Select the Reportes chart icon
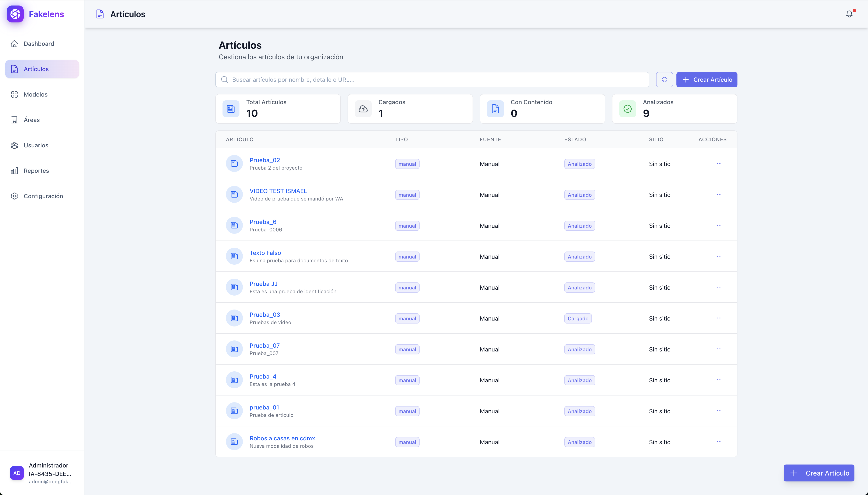Screen dimensions: 868x495 (x=14, y=170)
